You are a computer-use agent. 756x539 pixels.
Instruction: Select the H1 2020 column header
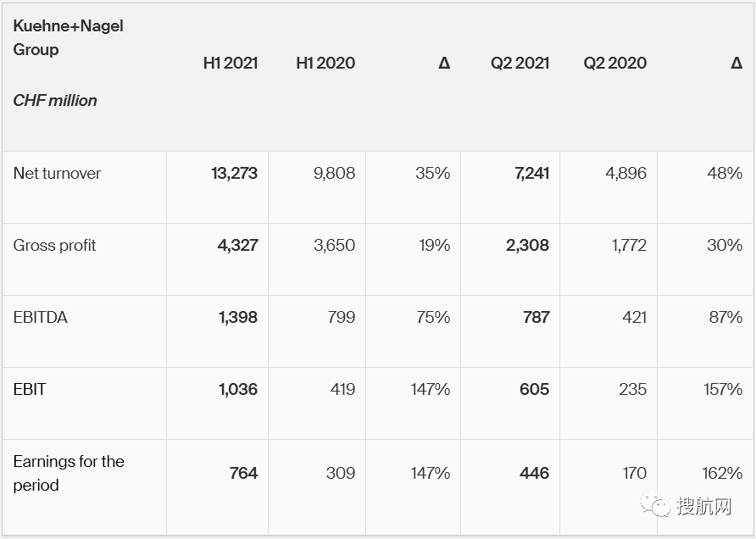pyautogui.click(x=325, y=63)
